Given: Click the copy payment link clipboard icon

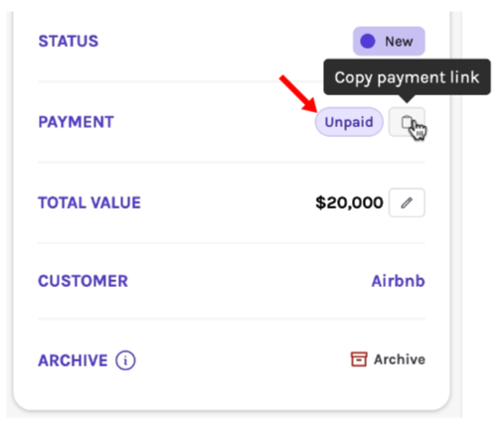Looking at the screenshot, I should (407, 122).
